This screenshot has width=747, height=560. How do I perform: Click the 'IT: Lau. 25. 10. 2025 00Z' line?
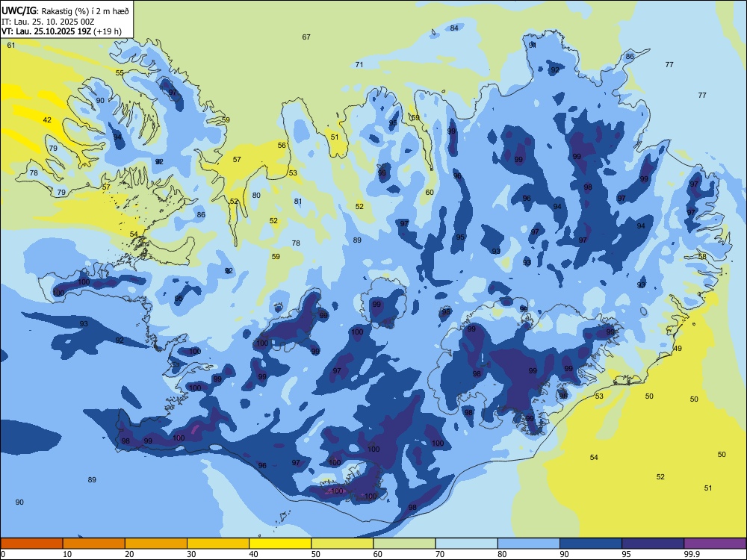tap(48, 22)
